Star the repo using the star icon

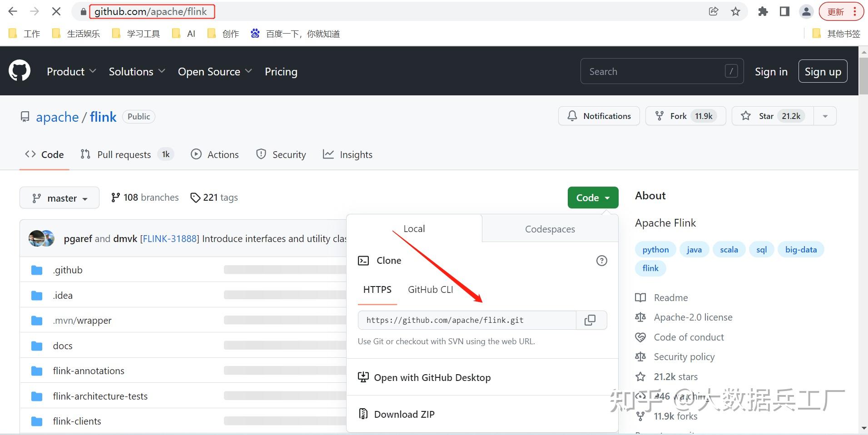click(x=745, y=116)
